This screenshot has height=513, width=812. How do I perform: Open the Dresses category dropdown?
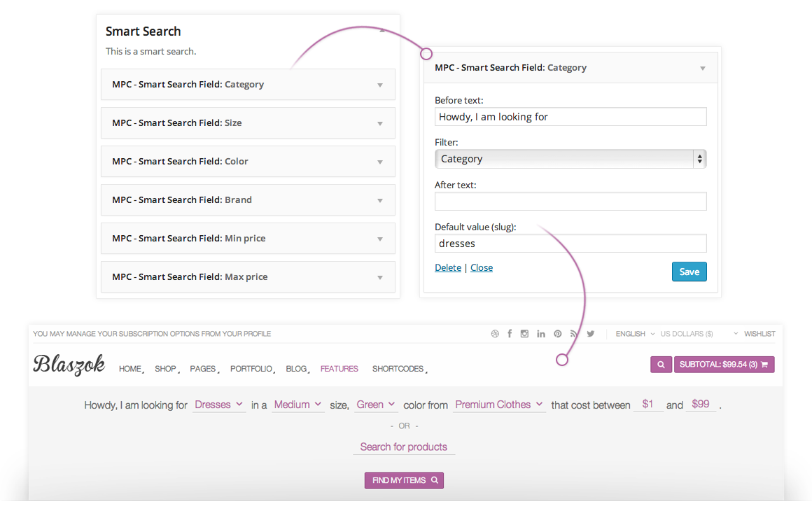(x=218, y=405)
